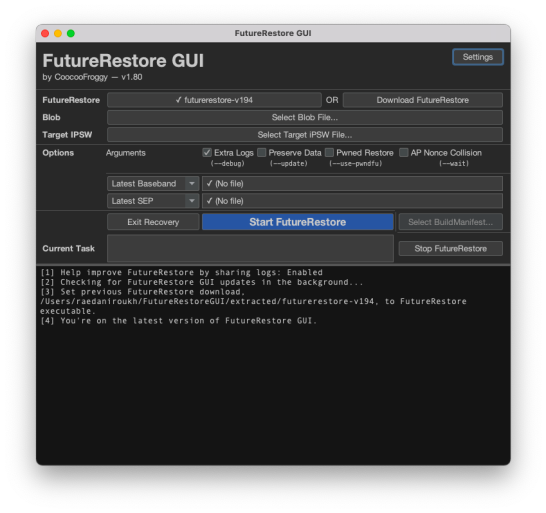Click log line 'Help improve FutureRestore by sharing logs'
Image resolution: width=546 pixels, height=513 pixels.
point(181,272)
